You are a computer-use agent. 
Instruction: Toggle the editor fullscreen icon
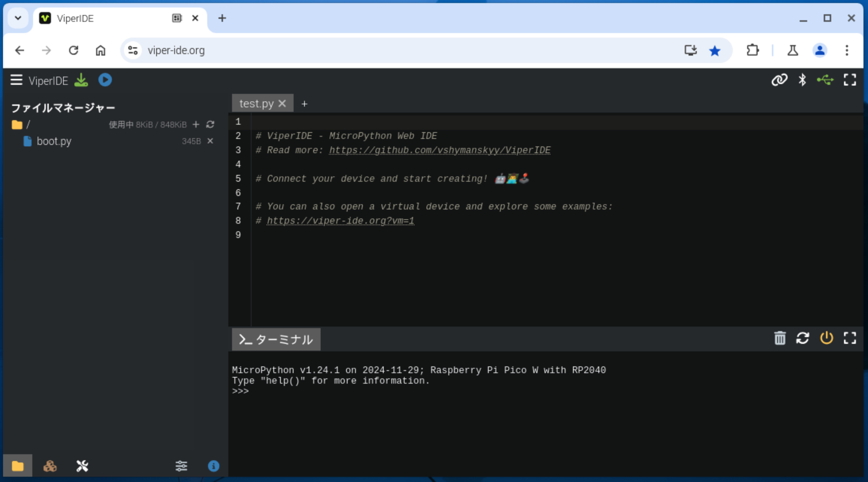point(850,80)
